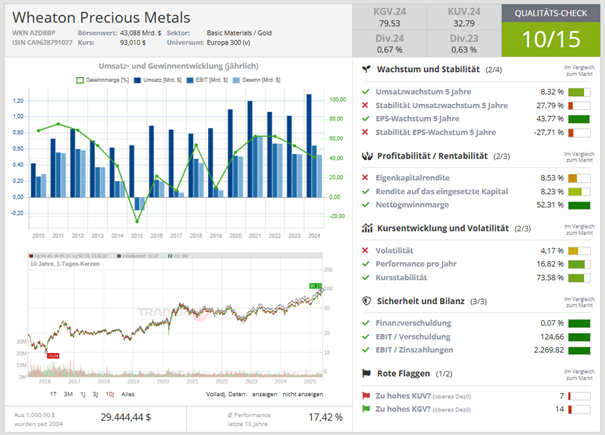The image size is (605, 435).
Task: Click the 2015 Gewinnmarge low point marker
Action: tap(137, 222)
